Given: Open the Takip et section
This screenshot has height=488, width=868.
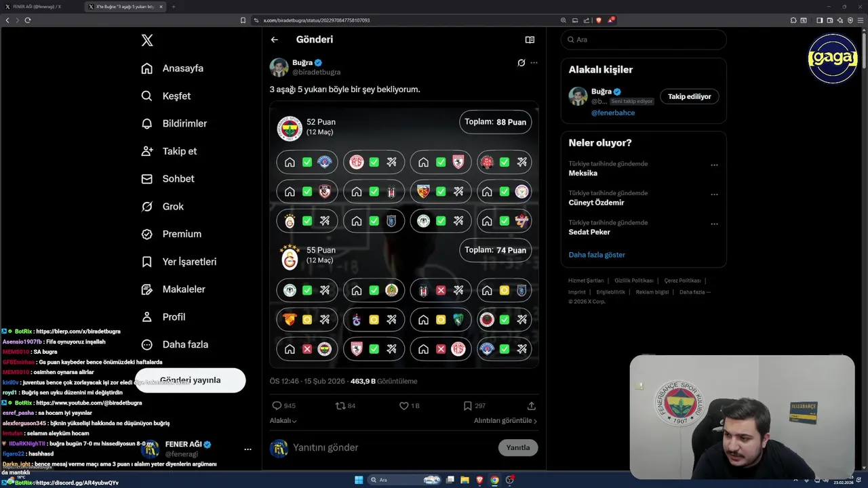Looking at the screenshot, I should [x=169, y=151].
